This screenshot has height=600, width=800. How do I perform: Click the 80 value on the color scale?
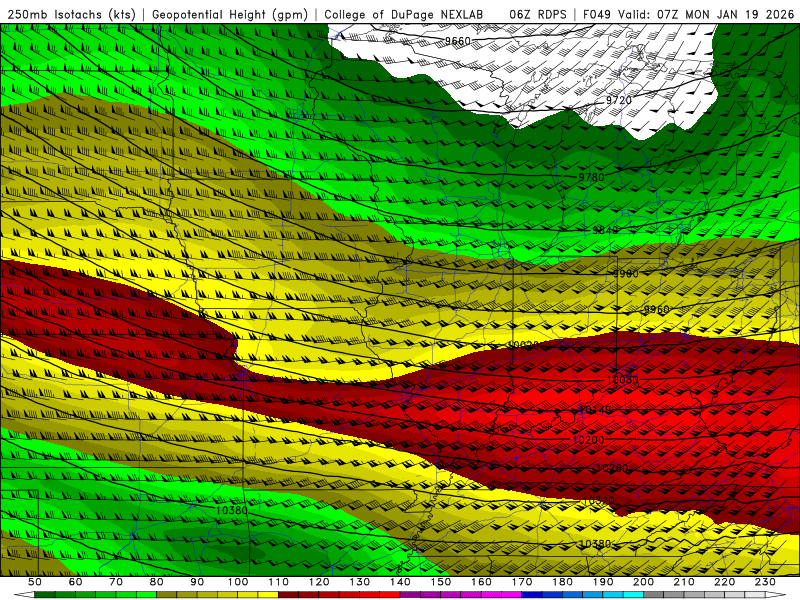point(157,582)
